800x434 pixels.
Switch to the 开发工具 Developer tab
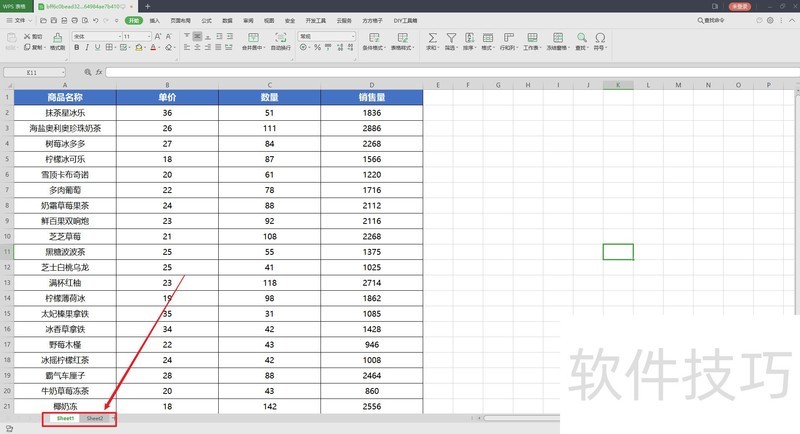point(315,20)
